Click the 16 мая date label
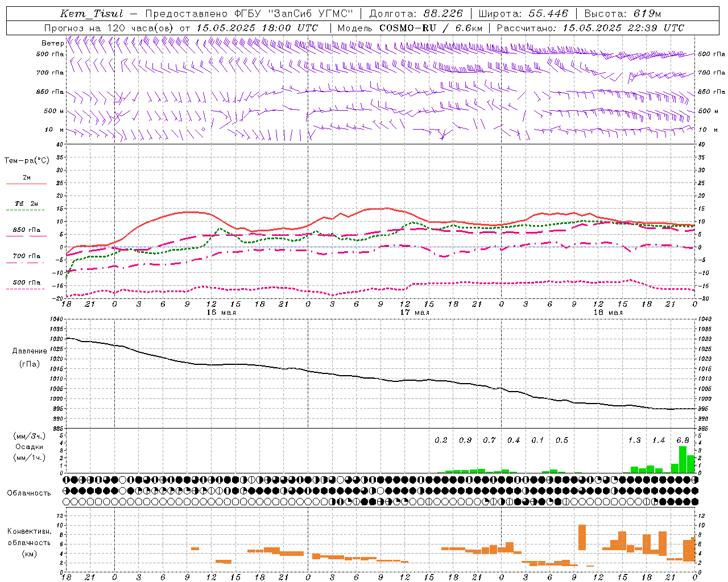 [221, 313]
